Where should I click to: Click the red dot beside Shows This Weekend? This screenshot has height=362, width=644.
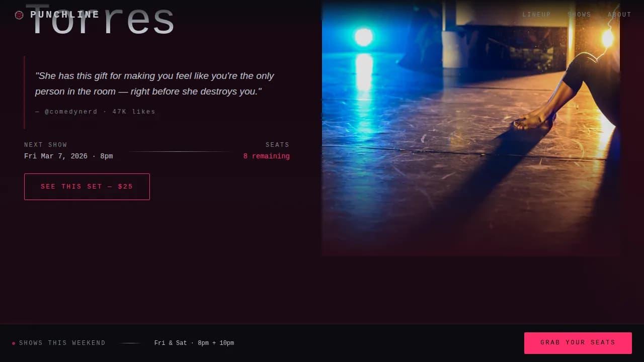pos(14,343)
